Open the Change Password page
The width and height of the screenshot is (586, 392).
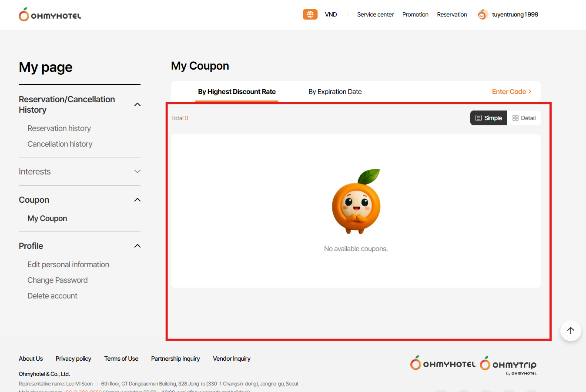tap(57, 280)
